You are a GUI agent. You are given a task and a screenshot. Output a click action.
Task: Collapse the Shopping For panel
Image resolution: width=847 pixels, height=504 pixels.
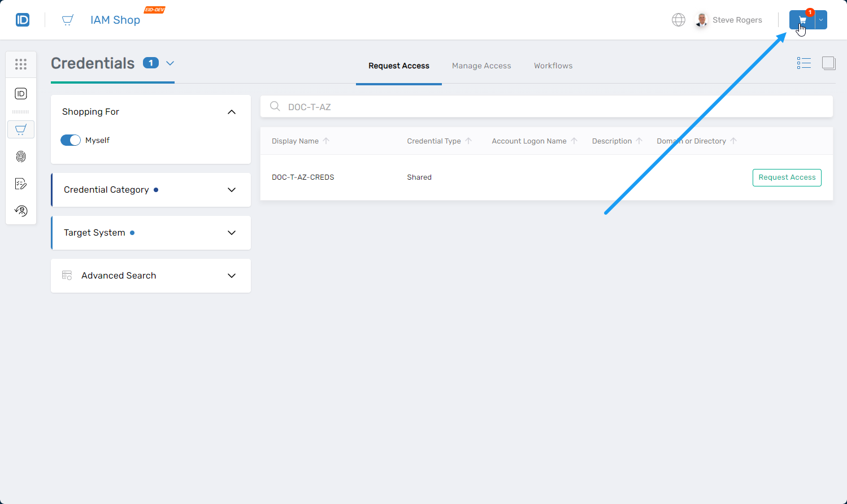tap(231, 112)
